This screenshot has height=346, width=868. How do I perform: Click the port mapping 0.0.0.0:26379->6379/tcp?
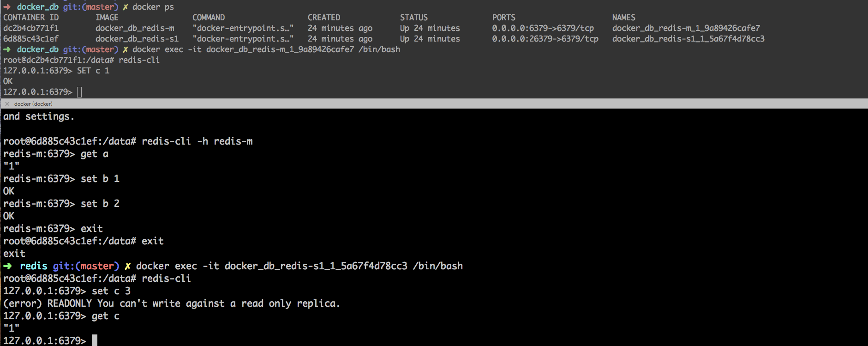tap(545, 39)
